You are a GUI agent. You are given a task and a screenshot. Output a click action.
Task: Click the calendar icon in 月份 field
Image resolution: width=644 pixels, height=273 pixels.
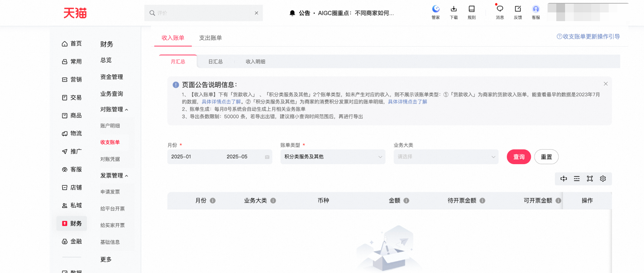(267, 157)
